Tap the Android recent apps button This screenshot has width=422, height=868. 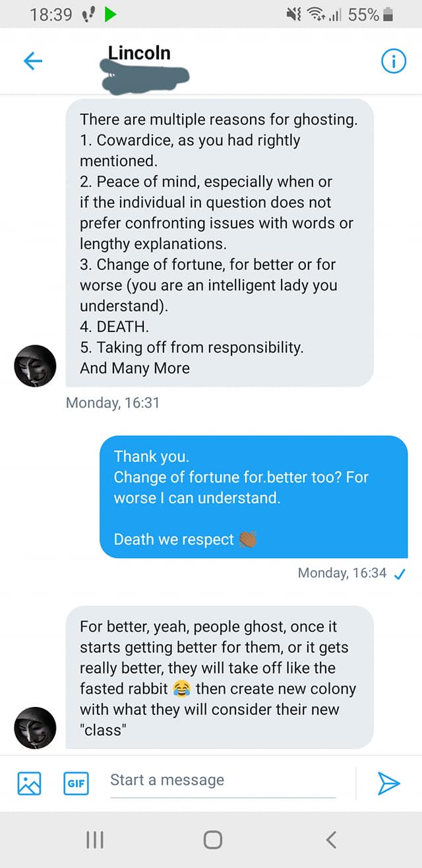(x=95, y=840)
